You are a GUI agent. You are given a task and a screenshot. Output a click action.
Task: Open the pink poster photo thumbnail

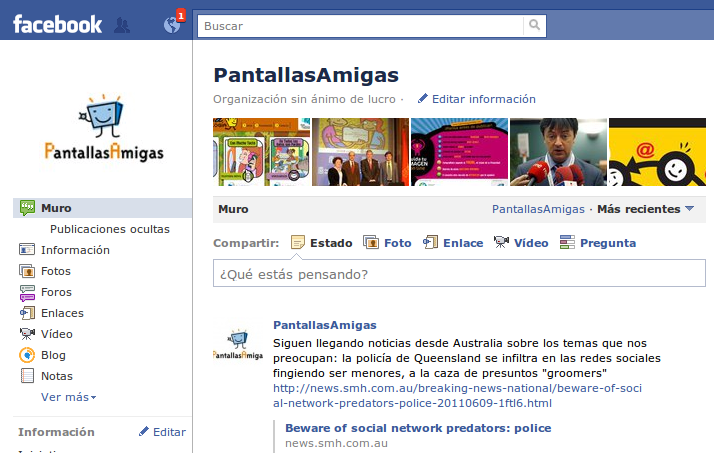pyautogui.click(x=459, y=152)
